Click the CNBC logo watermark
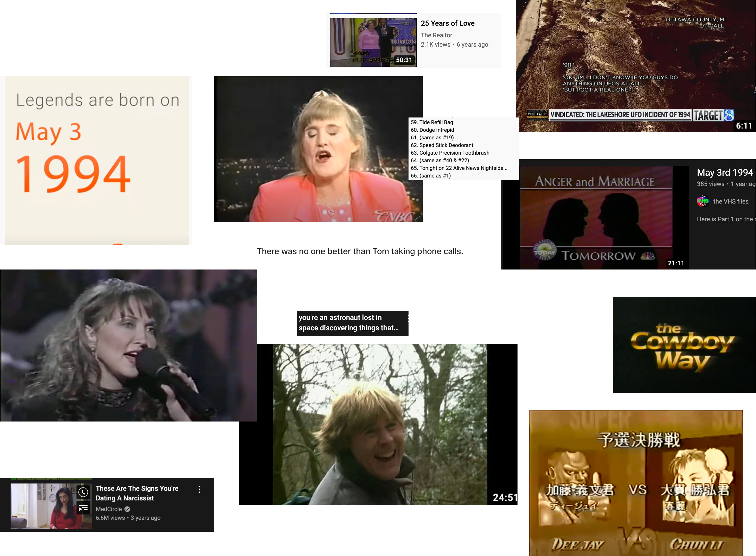Image resolution: width=756 pixels, height=556 pixels. click(394, 216)
